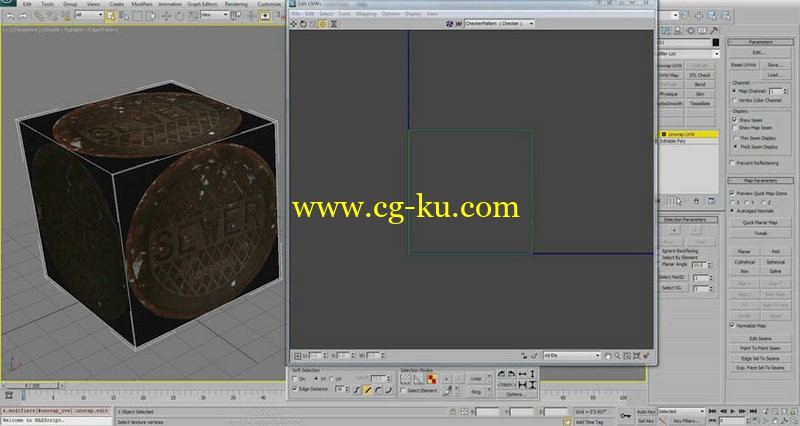Click the Zoom magnifier tool in Edit UVWs

617,356
